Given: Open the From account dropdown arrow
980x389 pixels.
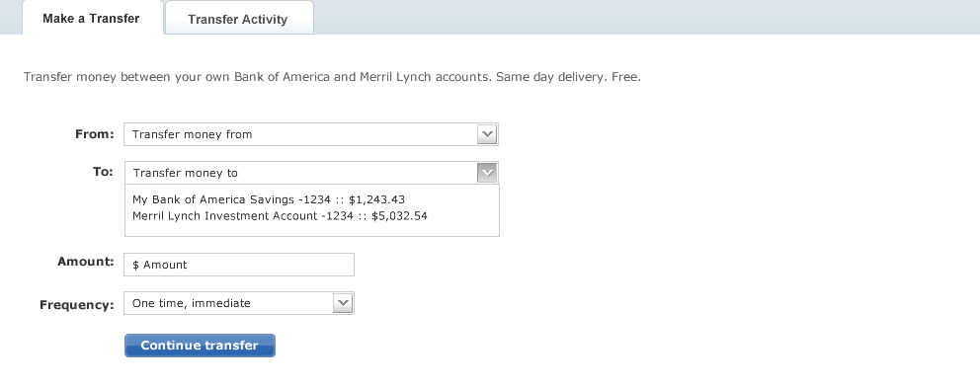Looking at the screenshot, I should [487, 134].
